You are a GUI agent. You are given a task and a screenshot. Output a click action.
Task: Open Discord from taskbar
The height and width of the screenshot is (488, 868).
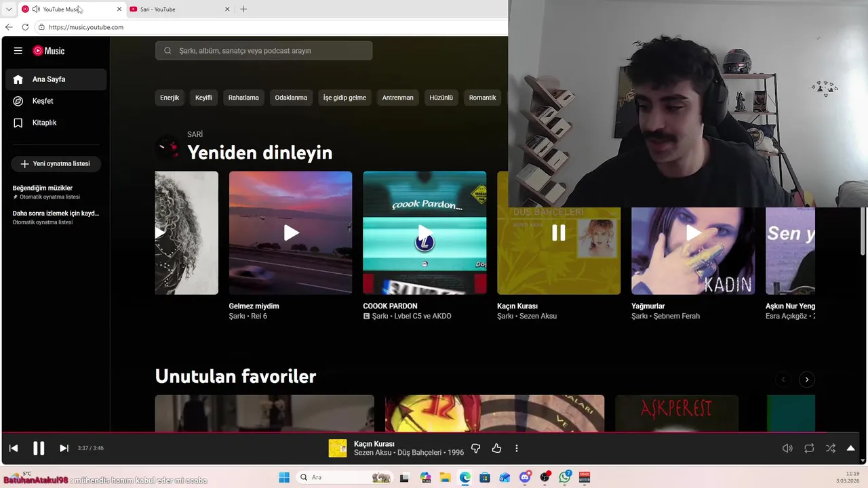click(x=525, y=477)
